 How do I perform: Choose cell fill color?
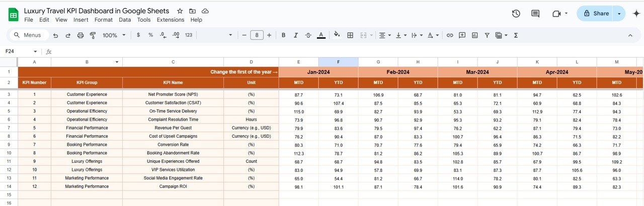click(x=337, y=35)
